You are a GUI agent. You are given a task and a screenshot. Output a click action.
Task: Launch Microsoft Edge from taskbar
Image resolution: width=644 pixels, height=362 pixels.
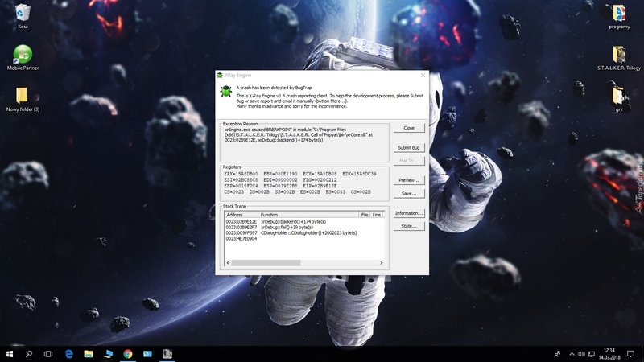click(68, 354)
